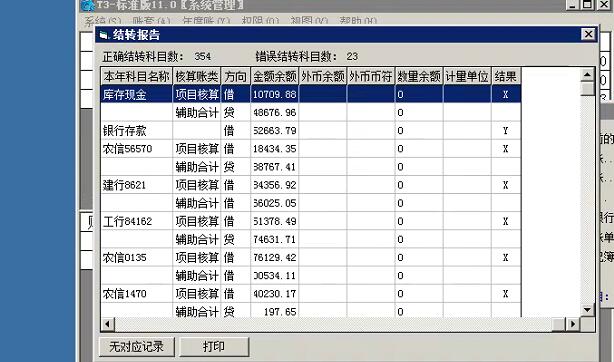Click the amount cell 74631.71
The height and width of the screenshot is (362, 614).
(x=274, y=239)
